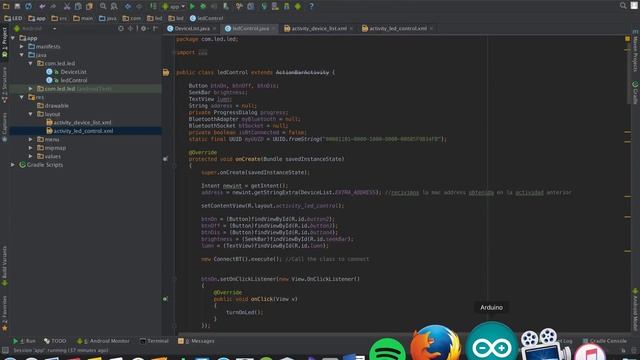This screenshot has height=360, width=640.
Task: Open Arduino from the dock
Action: tap(491, 341)
